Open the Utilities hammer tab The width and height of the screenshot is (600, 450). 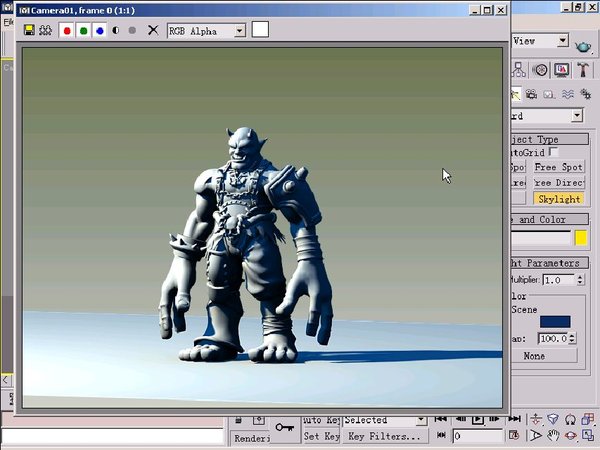(x=583, y=70)
